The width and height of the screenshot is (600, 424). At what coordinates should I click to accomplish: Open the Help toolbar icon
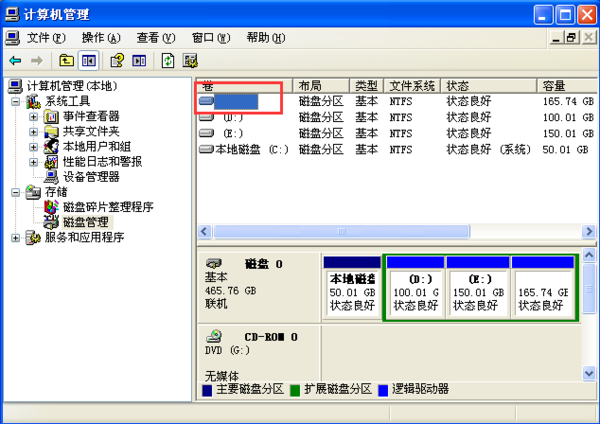[117, 60]
